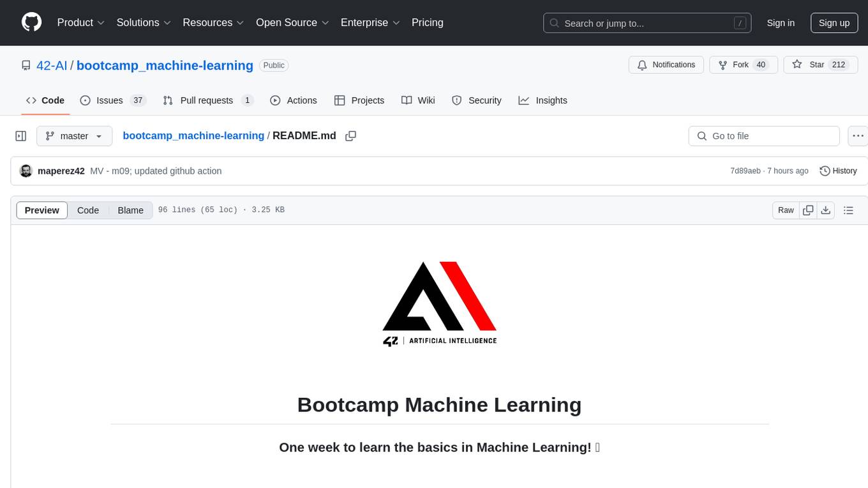
Task: Switch to the Code tab
Action: coord(45,100)
